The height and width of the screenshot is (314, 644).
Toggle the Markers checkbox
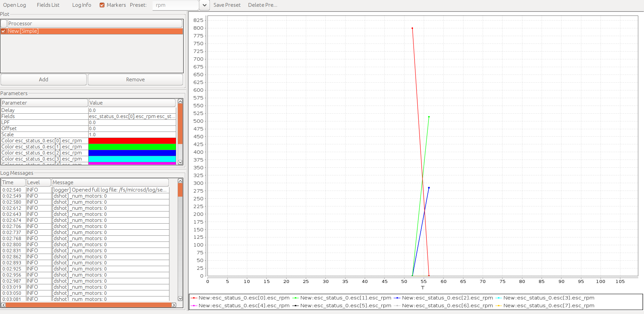coord(102,5)
